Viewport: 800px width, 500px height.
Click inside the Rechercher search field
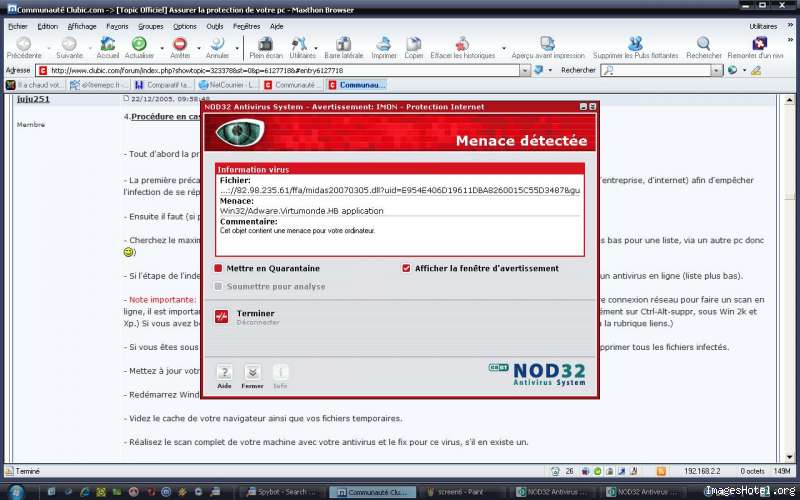656,70
